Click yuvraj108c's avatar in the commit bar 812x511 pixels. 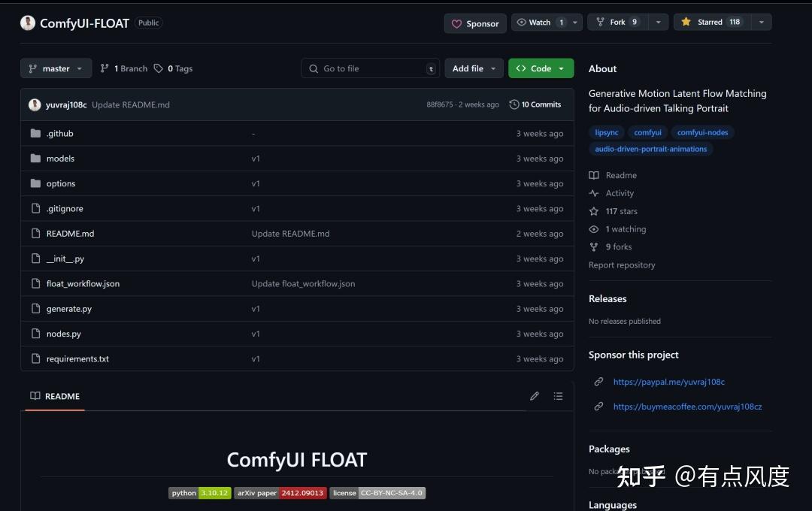coord(35,104)
